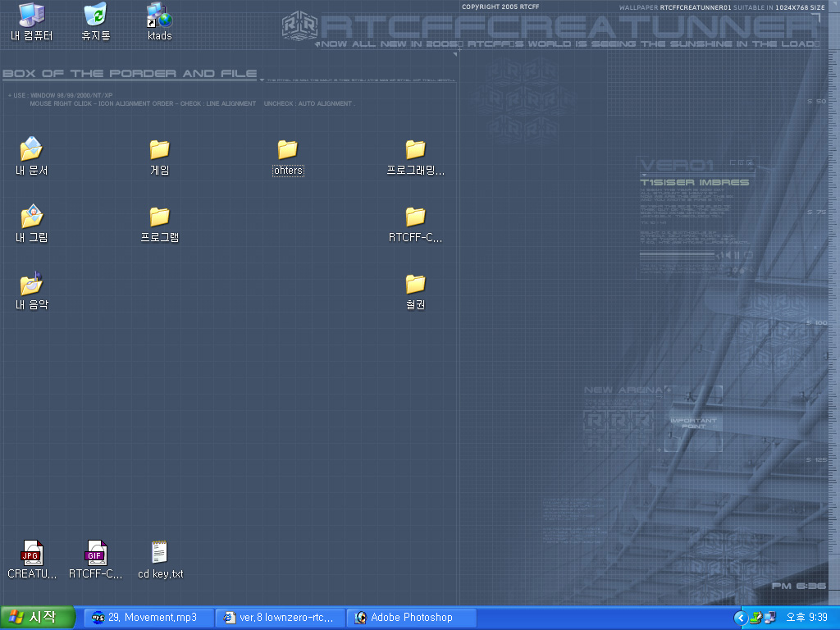Select the CREATU JPG image file
The width and height of the screenshot is (840, 630).
coord(31,553)
